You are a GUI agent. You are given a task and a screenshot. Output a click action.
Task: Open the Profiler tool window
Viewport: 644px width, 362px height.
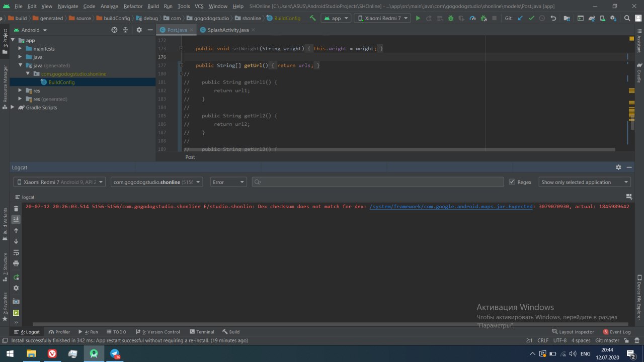click(59, 332)
